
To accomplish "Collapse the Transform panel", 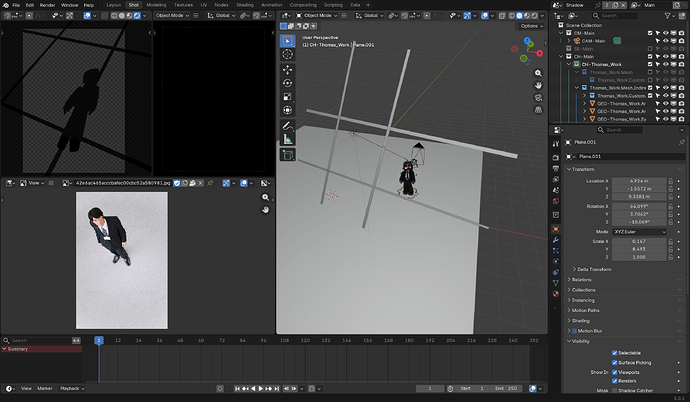I will 582,169.
